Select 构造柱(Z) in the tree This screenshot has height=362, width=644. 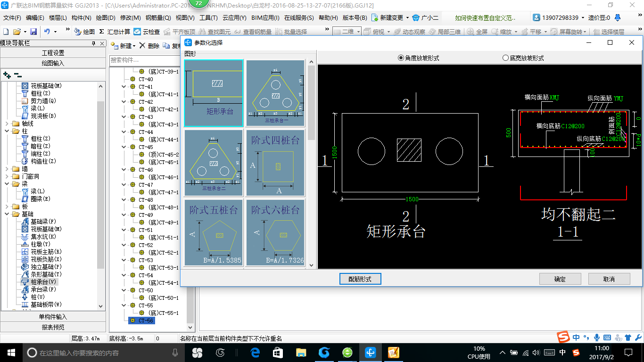pyautogui.click(x=39, y=161)
